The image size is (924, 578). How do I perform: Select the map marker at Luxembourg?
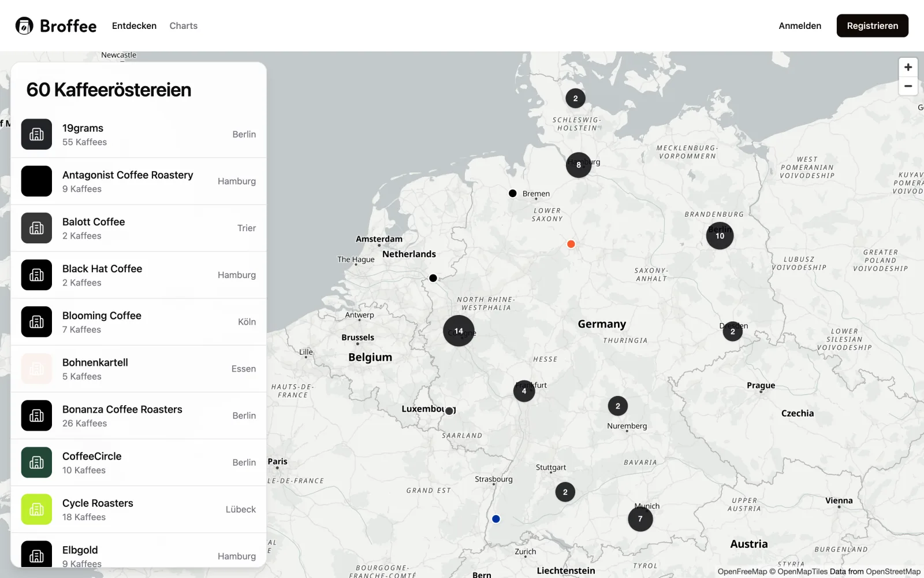pos(449,411)
